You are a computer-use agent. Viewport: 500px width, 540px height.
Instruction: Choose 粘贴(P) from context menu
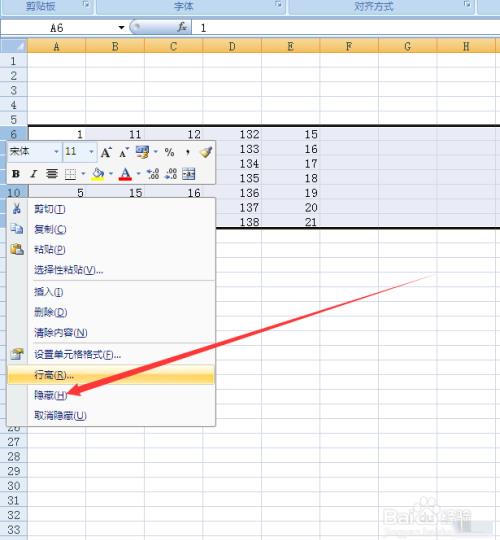pos(110,249)
